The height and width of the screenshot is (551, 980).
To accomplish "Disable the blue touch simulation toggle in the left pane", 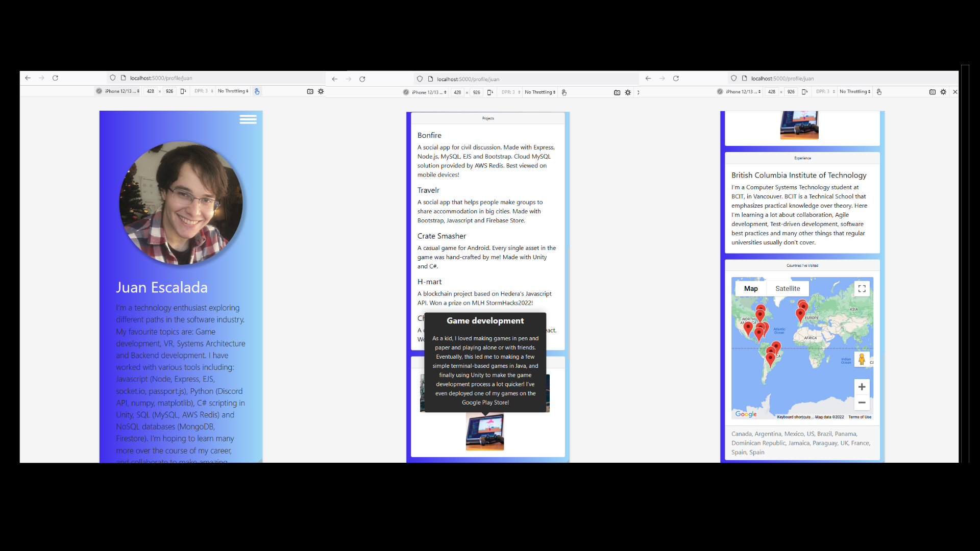I will (x=257, y=91).
